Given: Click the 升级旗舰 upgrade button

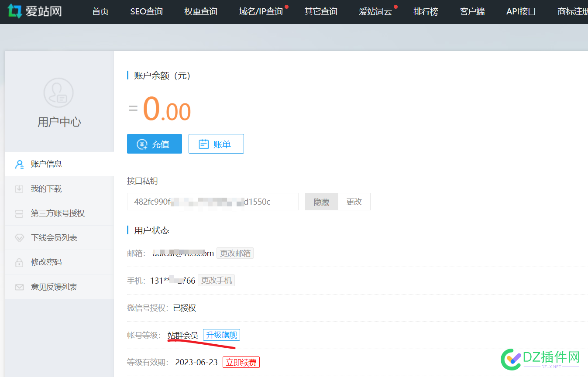Looking at the screenshot, I should coord(221,335).
